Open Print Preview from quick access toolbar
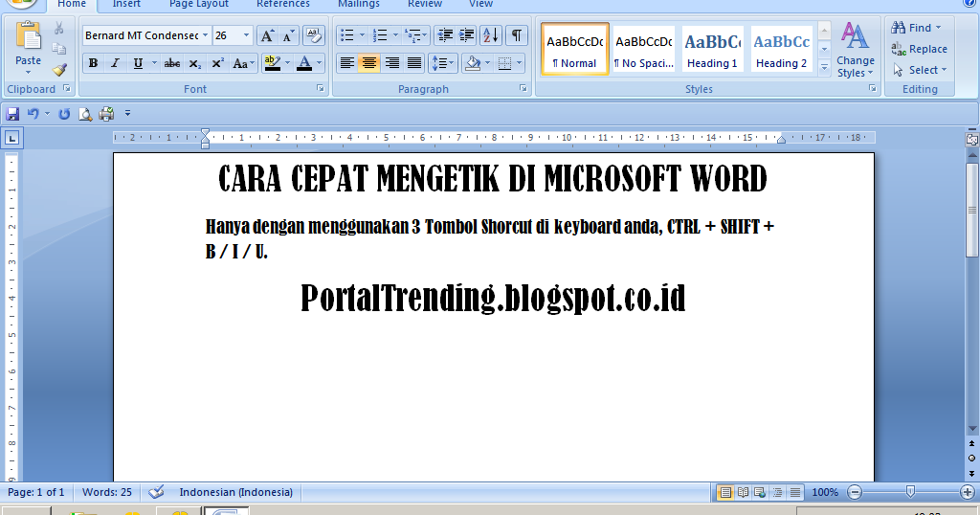Viewport: 980px width, 515px height. click(85, 114)
